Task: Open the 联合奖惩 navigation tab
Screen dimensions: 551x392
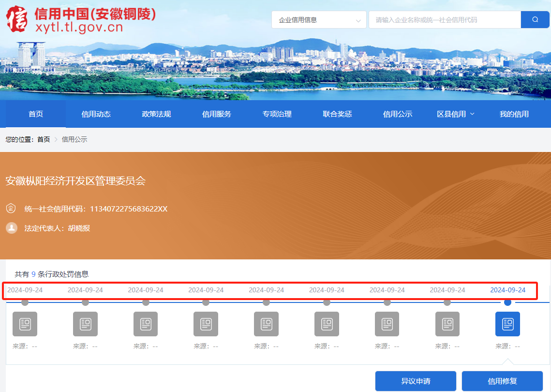Action: click(337, 114)
